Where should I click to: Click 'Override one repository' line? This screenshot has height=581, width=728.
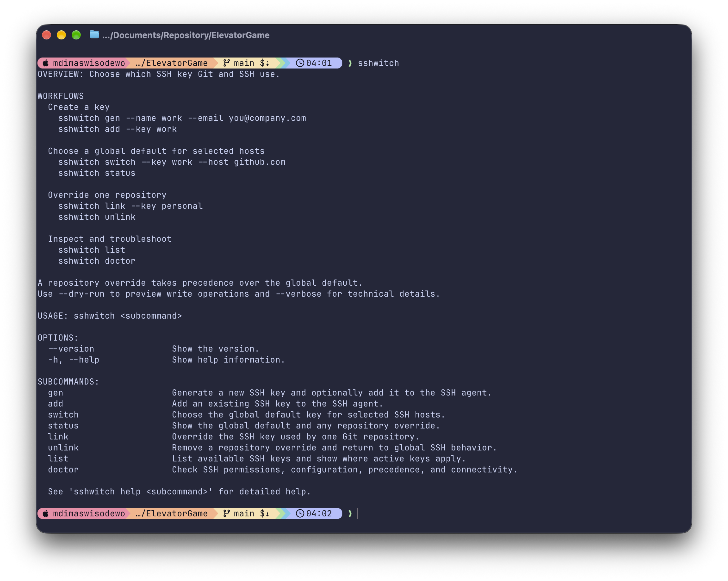[x=107, y=195]
